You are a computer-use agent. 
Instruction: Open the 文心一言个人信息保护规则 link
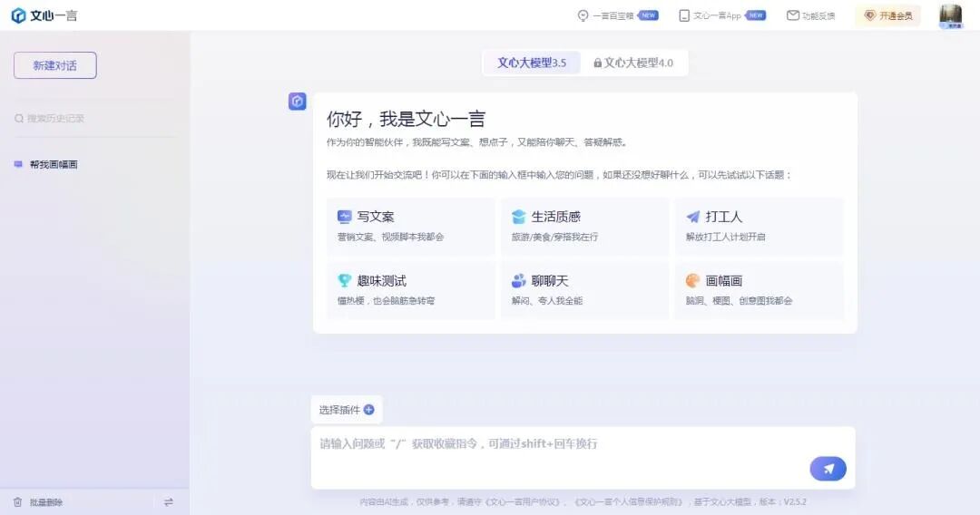coord(629,502)
